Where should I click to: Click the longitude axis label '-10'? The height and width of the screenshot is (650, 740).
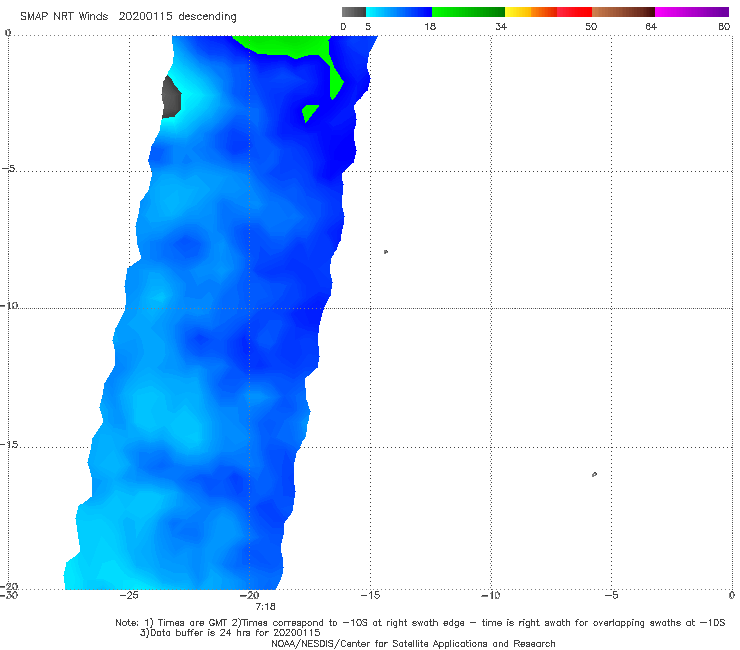pyautogui.click(x=490, y=595)
